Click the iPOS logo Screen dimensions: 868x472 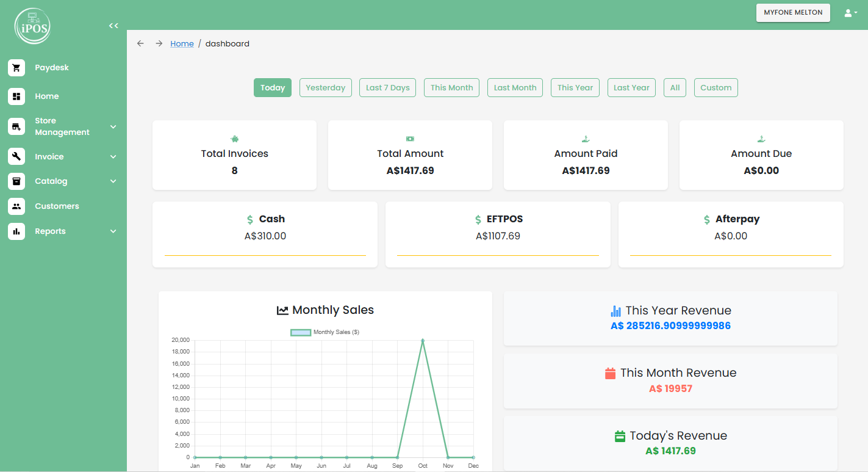(32, 26)
